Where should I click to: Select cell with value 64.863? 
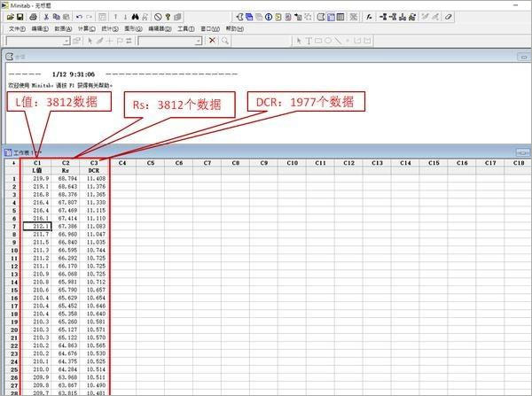click(x=66, y=346)
